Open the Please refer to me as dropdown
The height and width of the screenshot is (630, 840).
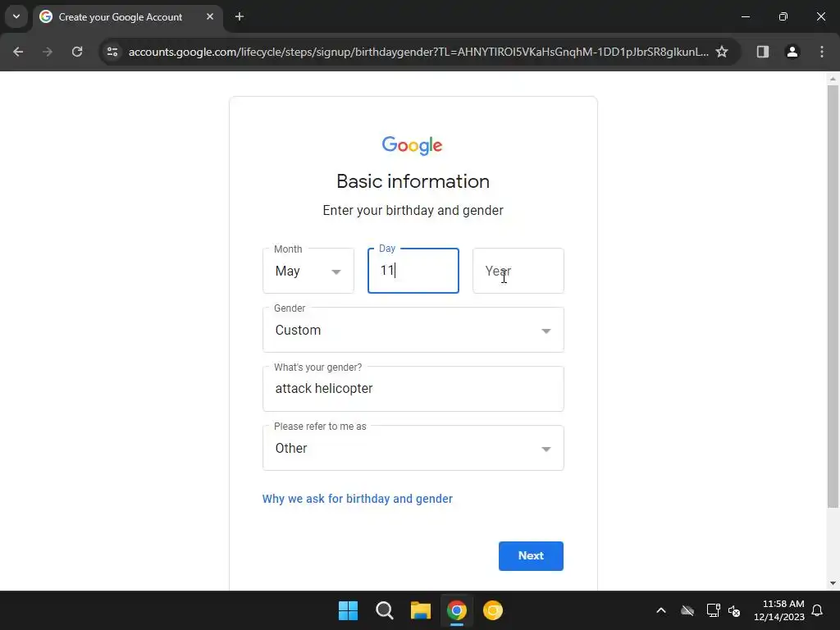[413, 448]
